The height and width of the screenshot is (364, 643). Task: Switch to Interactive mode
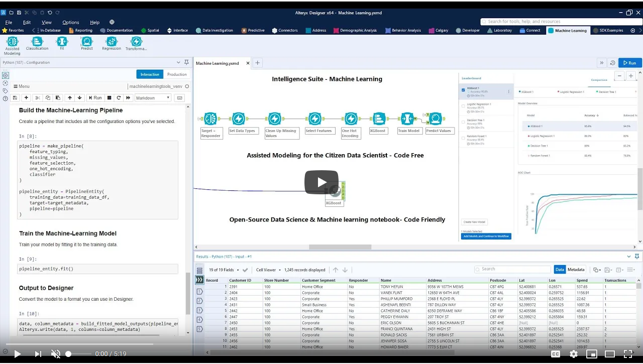tap(150, 74)
